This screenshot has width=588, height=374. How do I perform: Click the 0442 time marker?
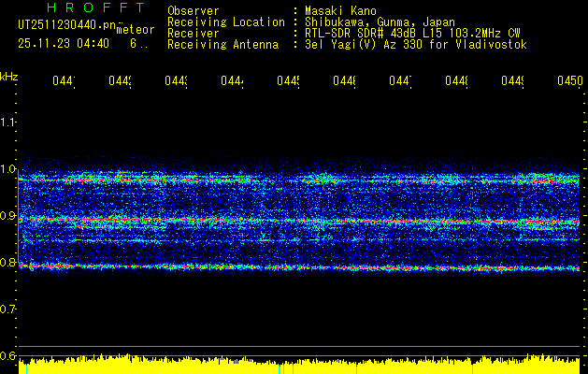click(x=120, y=81)
